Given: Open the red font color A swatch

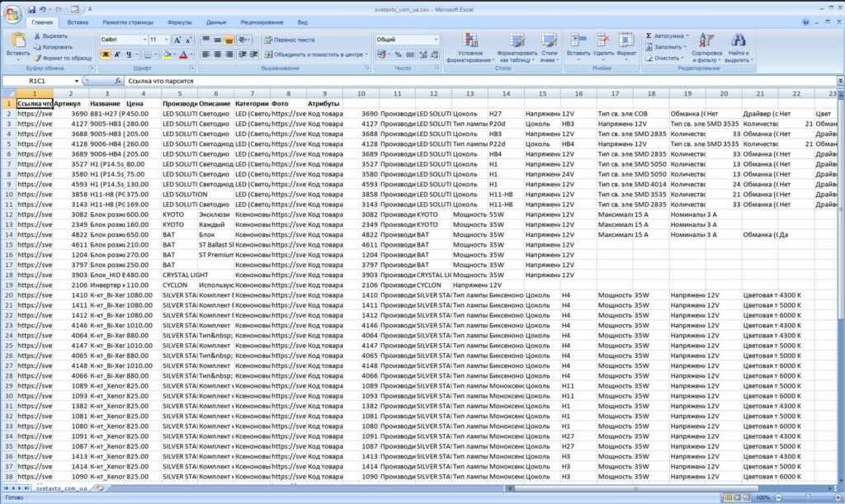Looking at the screenshot, I should coord(183,54).
